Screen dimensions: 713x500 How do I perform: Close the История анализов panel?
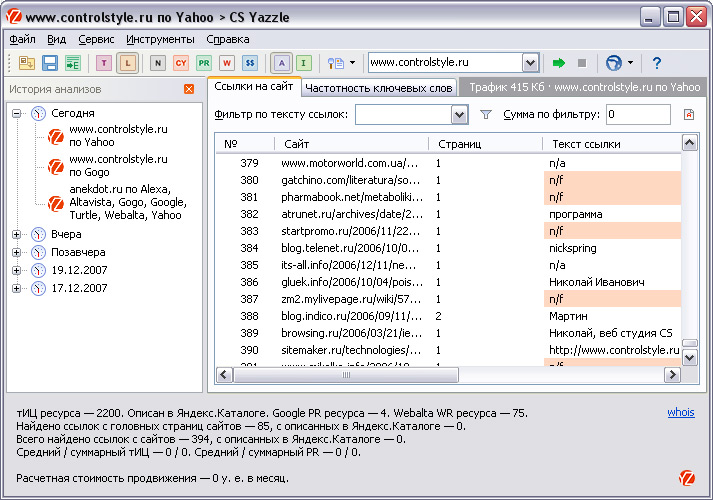click(189, 89)
